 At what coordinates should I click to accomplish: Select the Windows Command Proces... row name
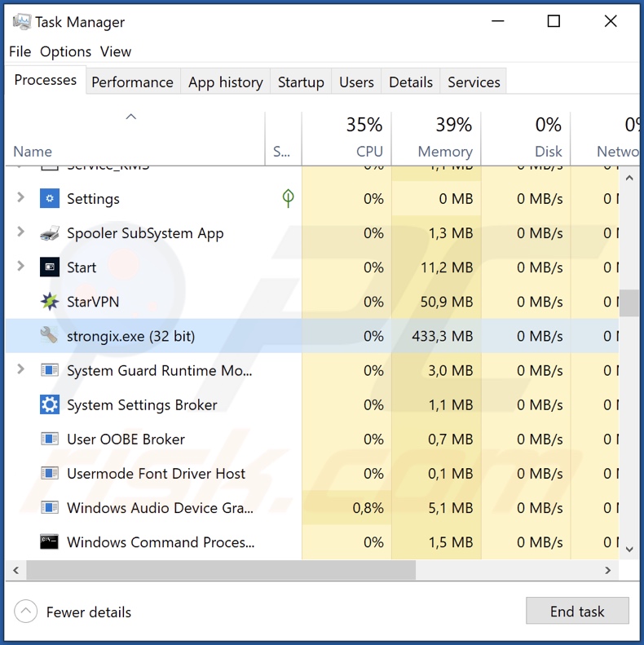[161, 542]
